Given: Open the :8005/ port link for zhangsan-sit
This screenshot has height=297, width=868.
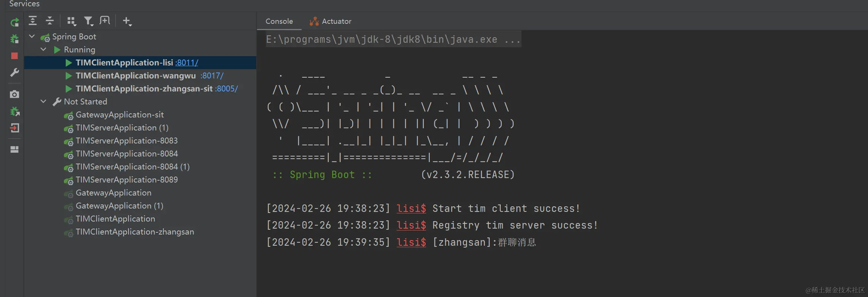Looking at the screenshot, I should (x=227, y=88).
